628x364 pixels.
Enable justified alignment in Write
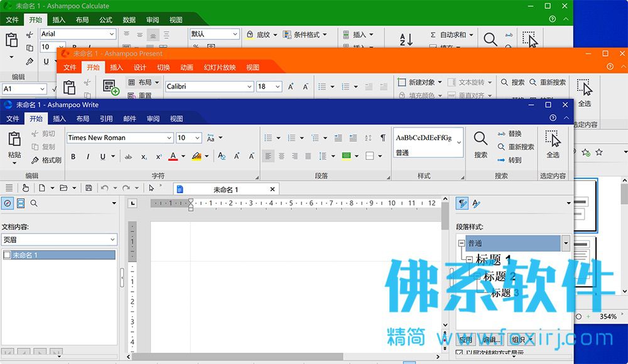[x=308, y=156]
